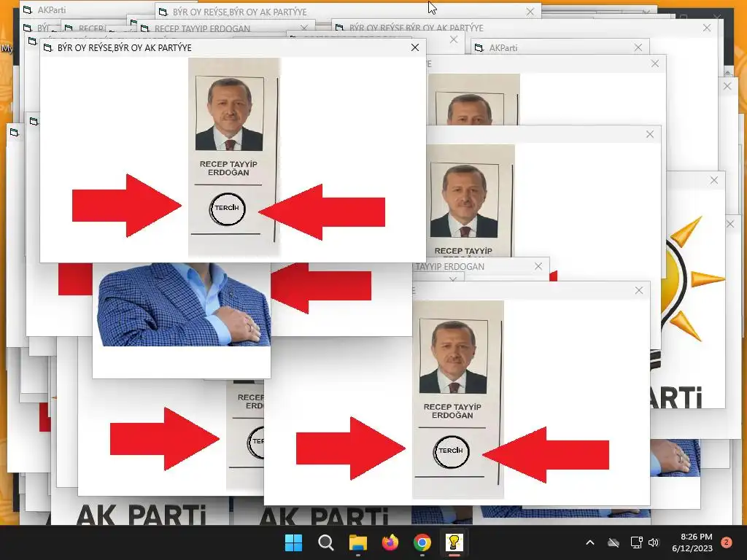The image size is (747, 560).
Task: Click the TERCİH stamp in the front window
Action: point(228,209)
